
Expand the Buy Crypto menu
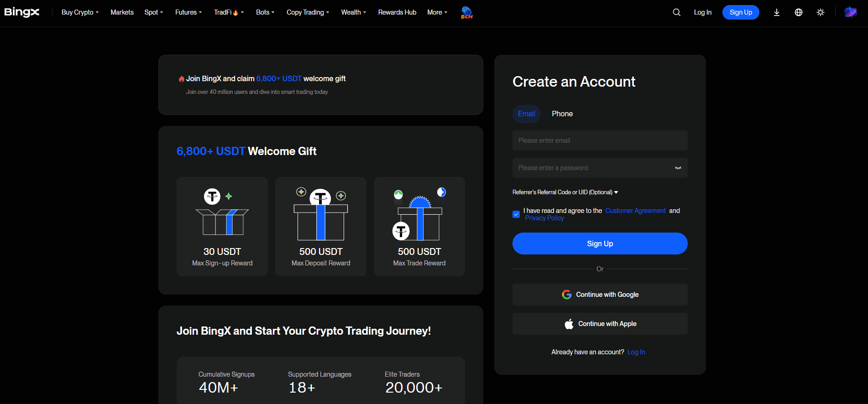tap(80, 12)
